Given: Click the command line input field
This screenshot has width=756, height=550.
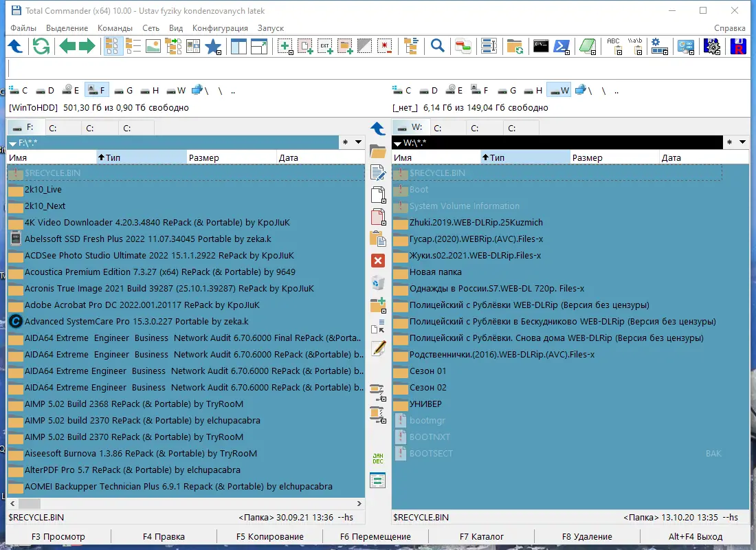Looking at the screenshot, I should 379,69.
